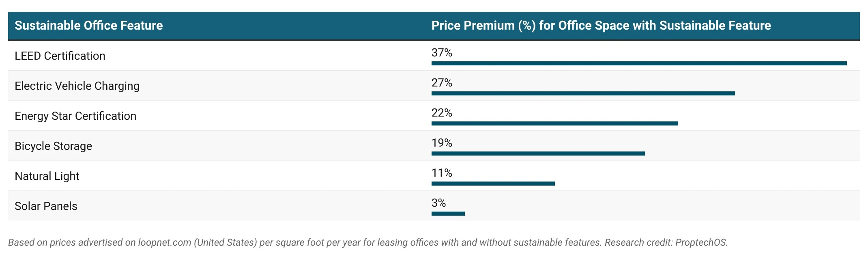Click the 27% premium value
This screenshot has width=868, height=253.
tap(442, 83)
